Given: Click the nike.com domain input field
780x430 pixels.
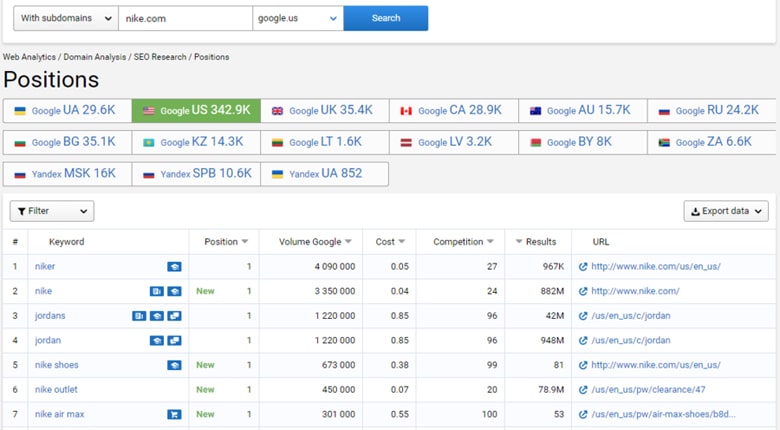Looking at the screenshot, I should tap(186, 18).
